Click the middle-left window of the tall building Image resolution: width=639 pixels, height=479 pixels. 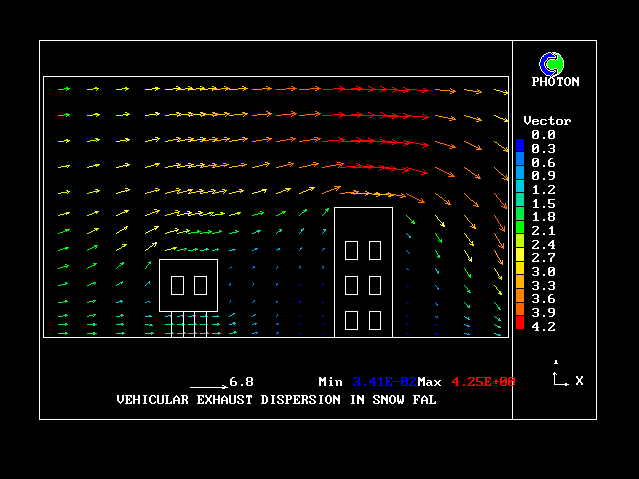tap(352, 285)
